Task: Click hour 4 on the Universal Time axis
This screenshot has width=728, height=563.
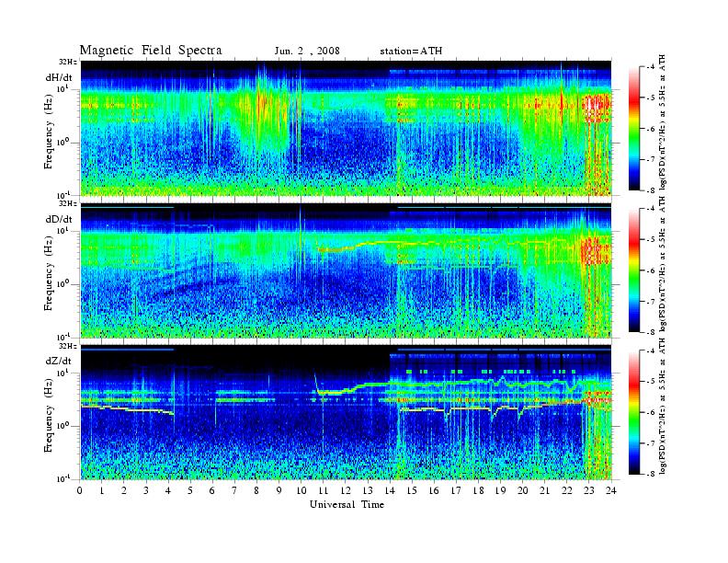Action: tap(168, 490)
